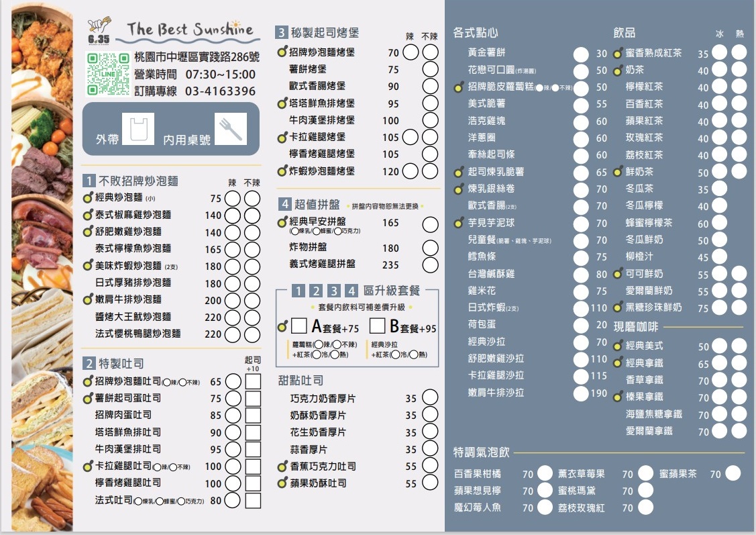Screen dimensions: 756x535
Task: Click the number 4 badge beside 超值拼盤
Action: pyautogui.click(x=284, y=203)
